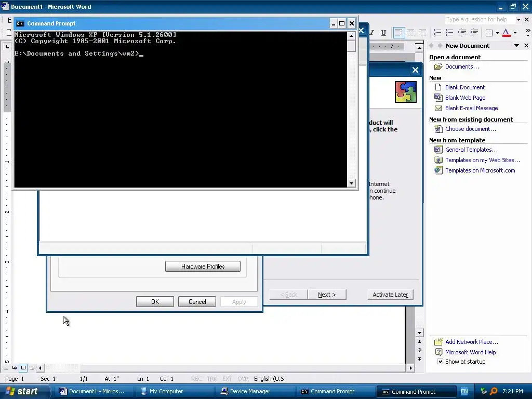The height and width of the screenshot is (399, 532).
Task: Create a Blank Document
Action: [465, 87]
